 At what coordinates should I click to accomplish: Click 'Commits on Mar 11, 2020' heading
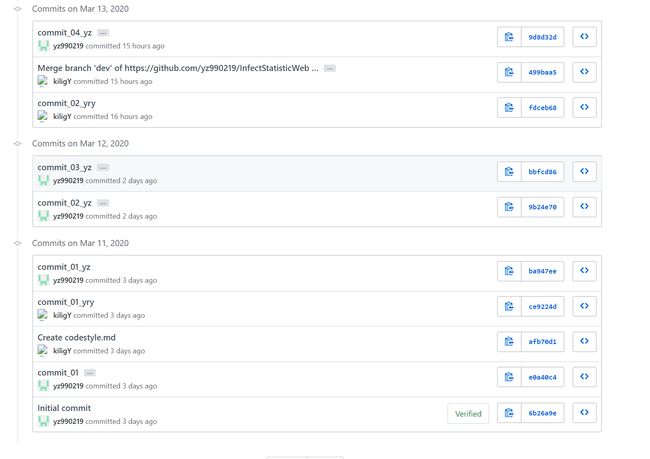coord(80,243)
